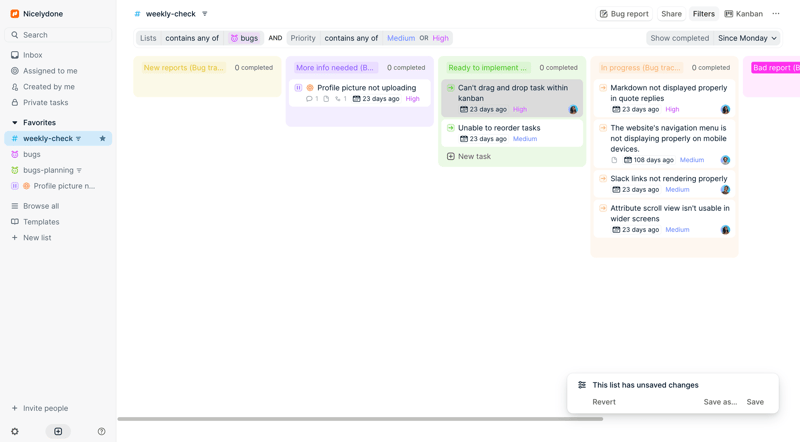Screen dimensions: 800x442
Task: Click the bugs list emoji icon in filter
Action: pos(234,38)
